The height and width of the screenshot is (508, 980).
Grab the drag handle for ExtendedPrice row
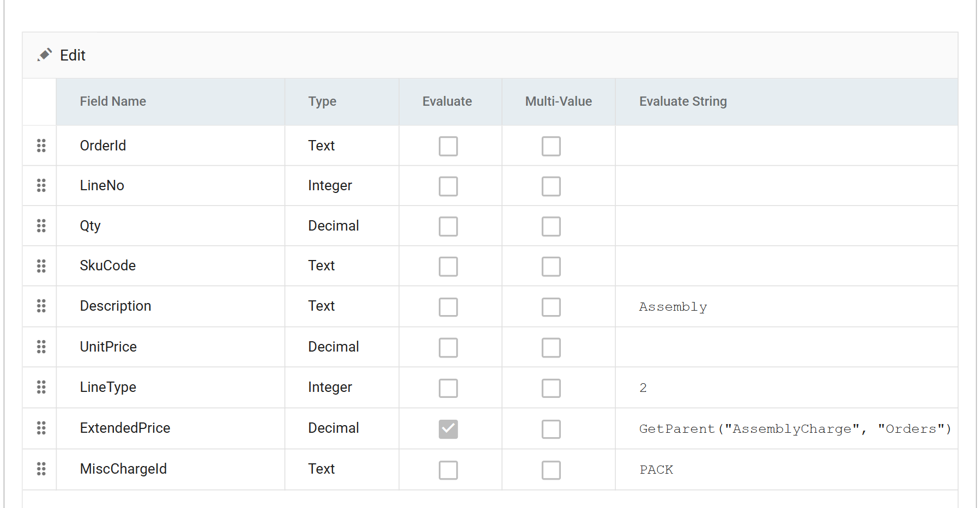(x=41, y=428)
